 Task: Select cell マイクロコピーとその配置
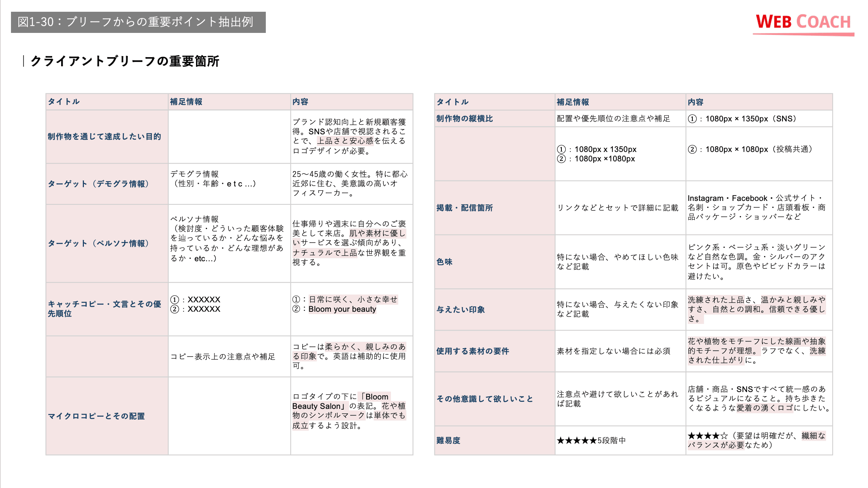(x=107, y=416)
